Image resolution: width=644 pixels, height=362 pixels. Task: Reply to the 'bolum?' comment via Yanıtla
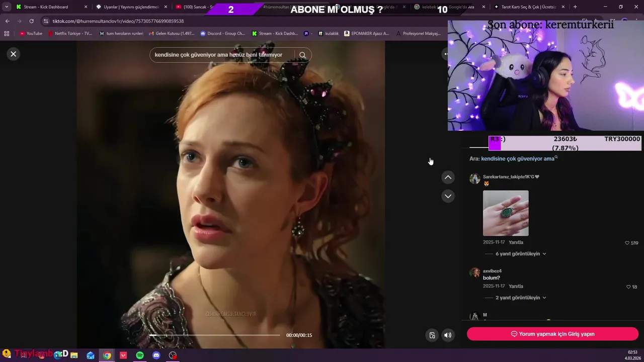[516, 286]
